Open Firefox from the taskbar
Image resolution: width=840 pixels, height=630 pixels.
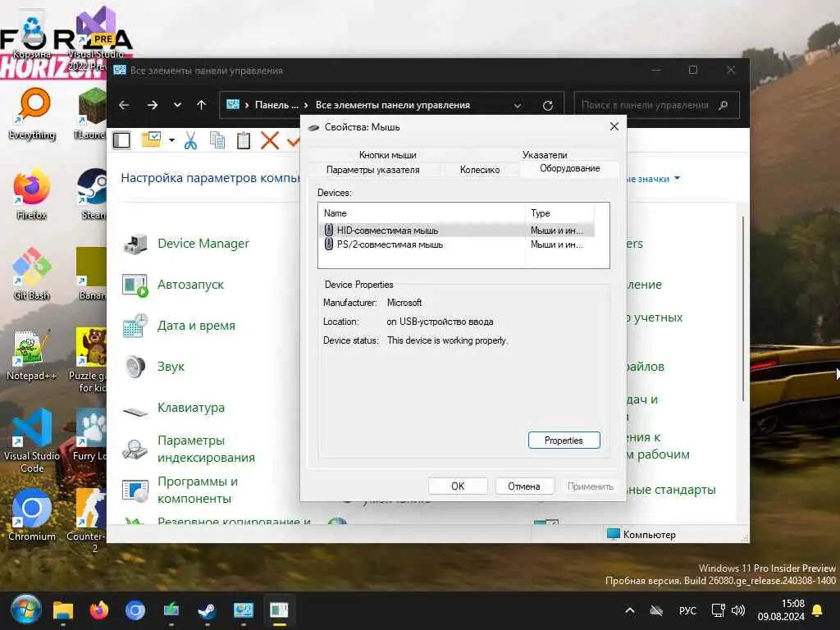tap(99, 610)
